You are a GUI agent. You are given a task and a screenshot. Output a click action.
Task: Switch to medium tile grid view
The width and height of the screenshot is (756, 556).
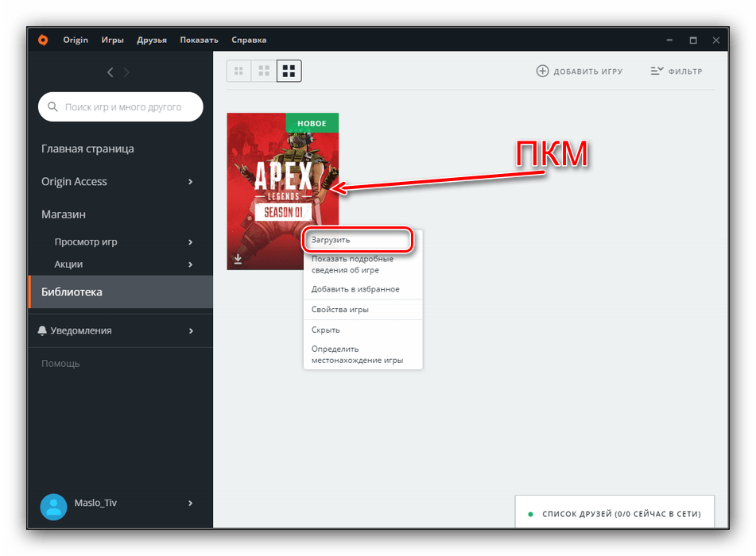click(264, 71)
